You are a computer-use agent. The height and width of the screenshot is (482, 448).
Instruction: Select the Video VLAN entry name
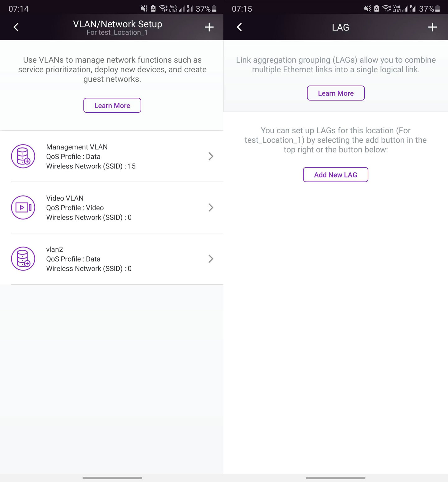coord(65,198)
